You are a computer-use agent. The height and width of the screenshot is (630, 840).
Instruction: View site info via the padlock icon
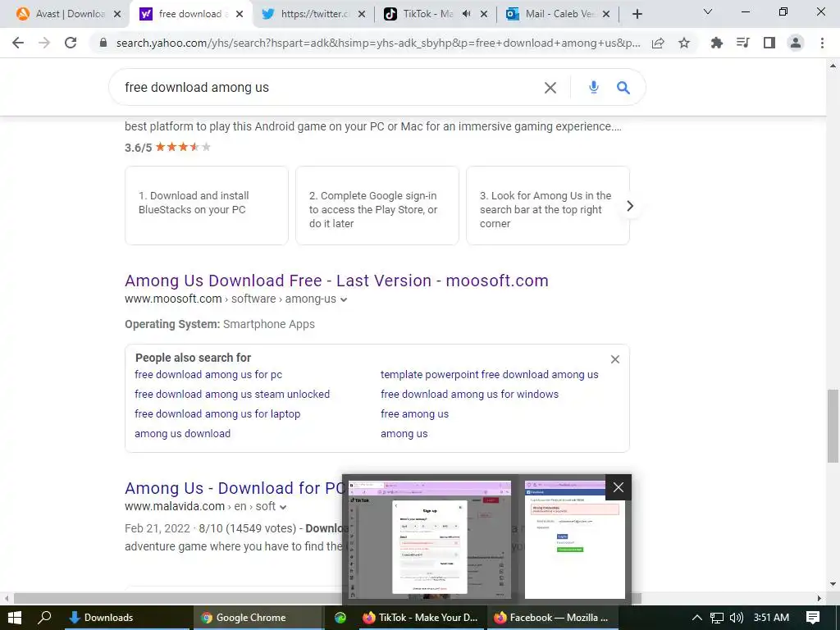click(103, 43)
